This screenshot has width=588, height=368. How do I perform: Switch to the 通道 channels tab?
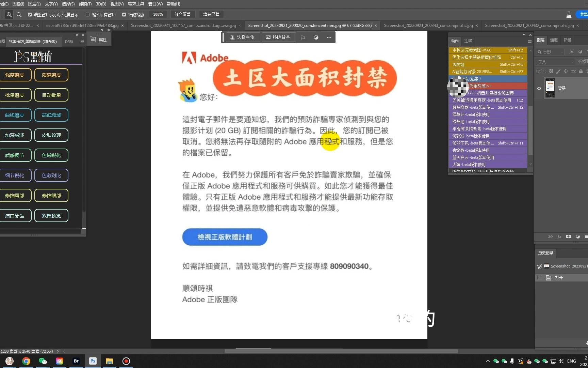coord(554,40)
